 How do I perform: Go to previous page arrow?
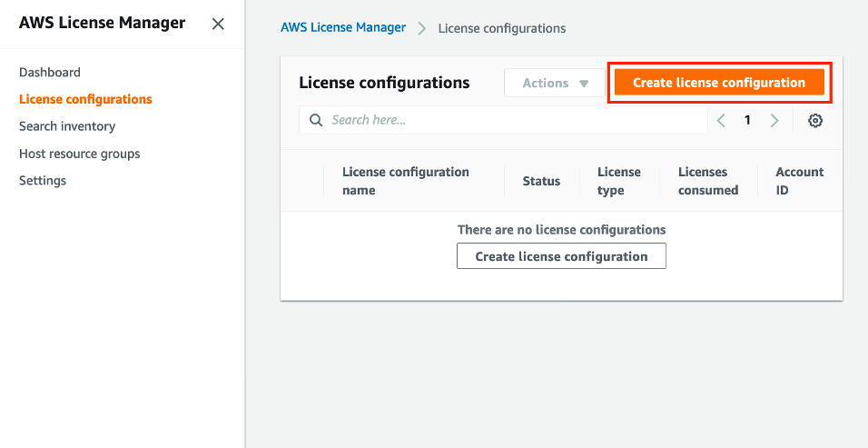tap(721, 120)
